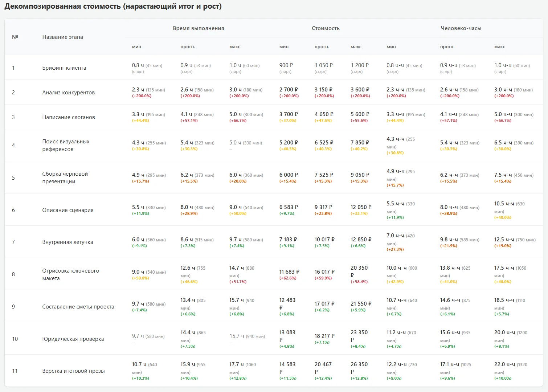Click the 'Название этапа' column header
548x392 pixels.
point(62,37)
